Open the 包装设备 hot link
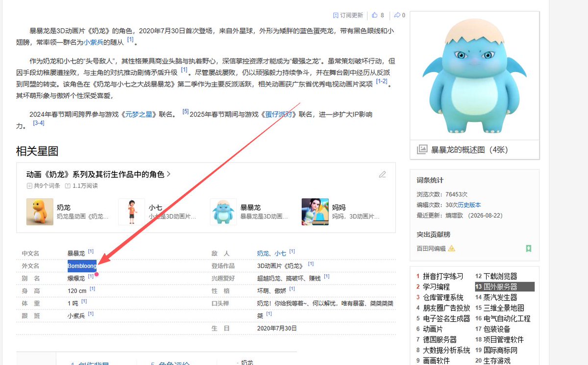Viewport: 588px width, 365px height. point(497,329)
